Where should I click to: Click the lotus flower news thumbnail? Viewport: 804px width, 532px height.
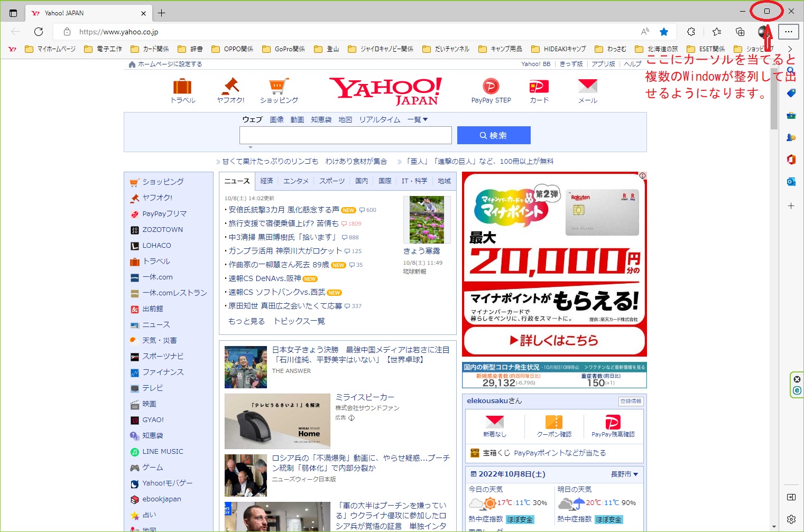click(427, 220)
